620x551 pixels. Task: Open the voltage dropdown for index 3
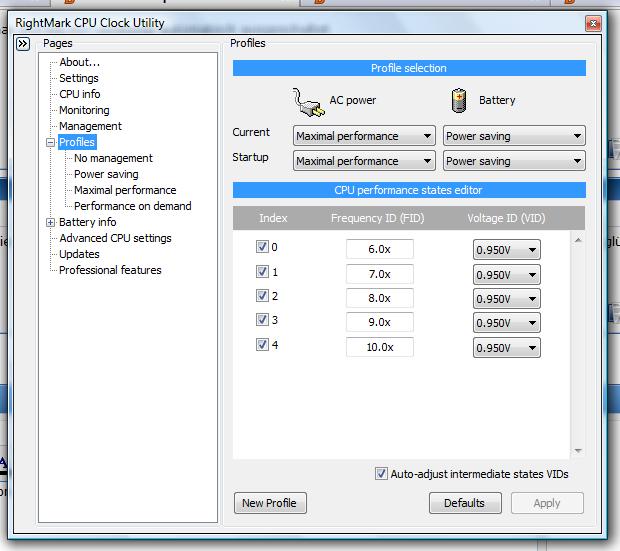(x=507, y=323)
